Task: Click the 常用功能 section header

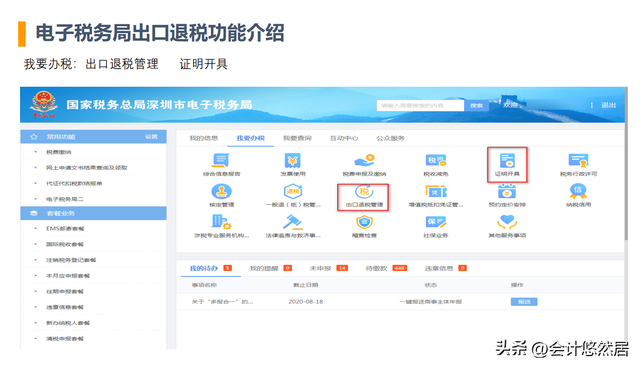Action: click(x=93, y=137)
